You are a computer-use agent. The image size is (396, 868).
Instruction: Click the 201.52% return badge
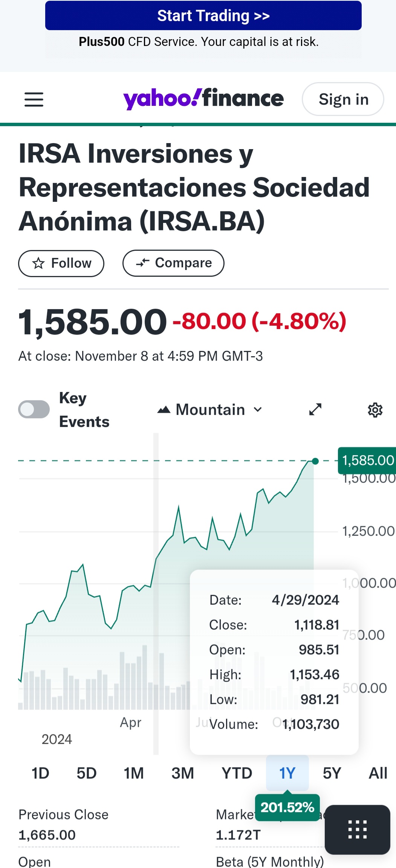(287, 807)
